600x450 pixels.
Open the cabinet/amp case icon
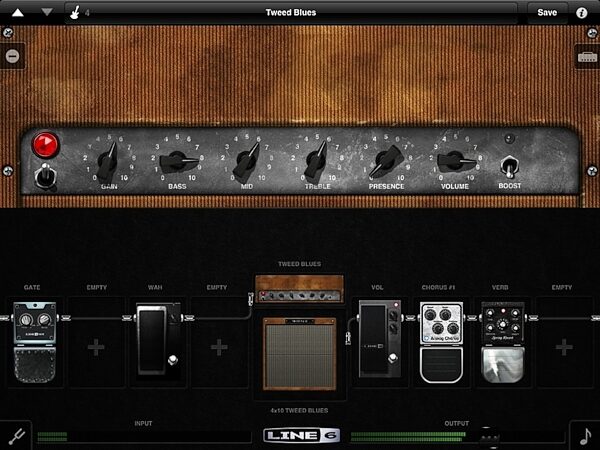click(587, 57)
